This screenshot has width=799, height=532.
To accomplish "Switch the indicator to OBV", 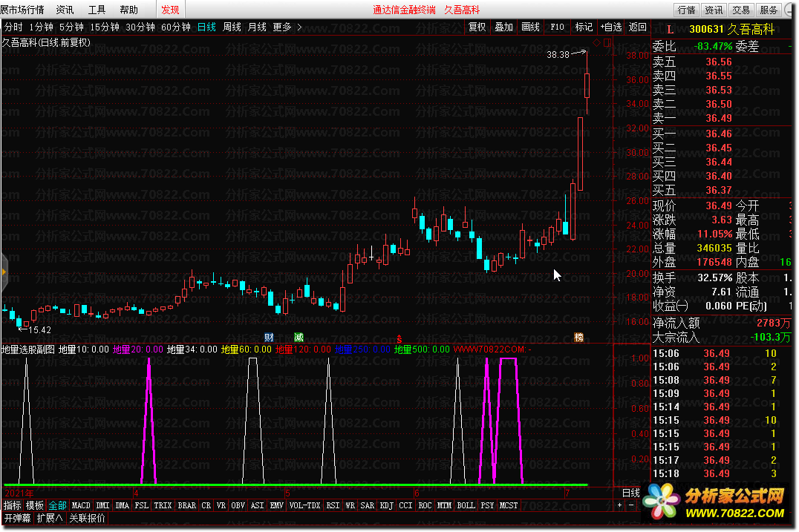I will [x=238, y=505].
